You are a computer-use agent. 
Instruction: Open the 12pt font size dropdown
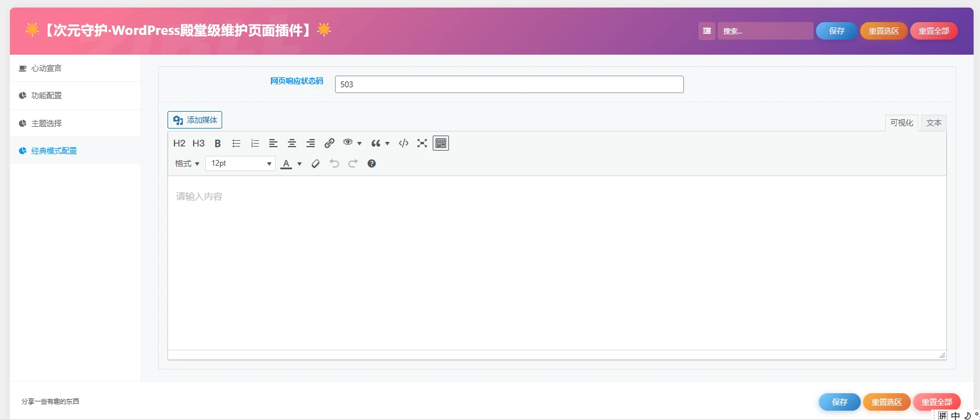[x=240, y=163]
